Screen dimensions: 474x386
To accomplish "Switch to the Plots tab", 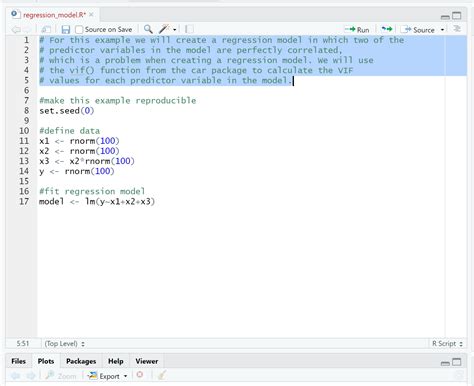I will pyautogui.click(x=46, y=361).
